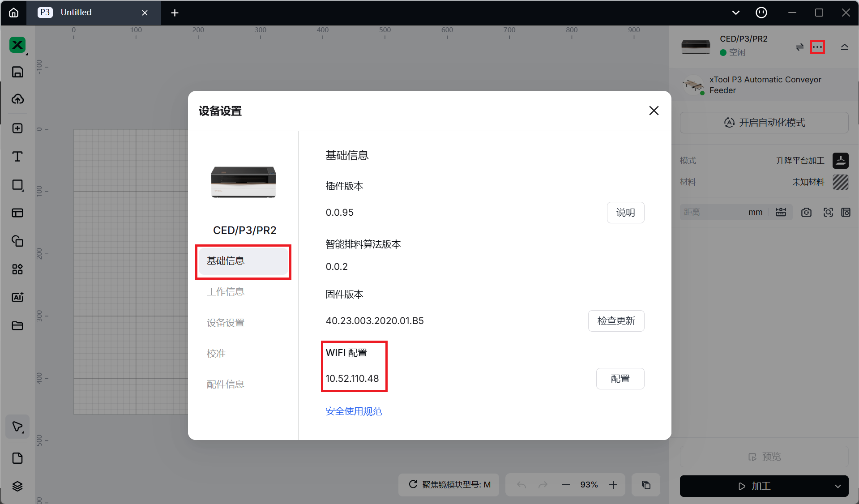Open the tab list dropdown chevron

(x=735, y=13)
